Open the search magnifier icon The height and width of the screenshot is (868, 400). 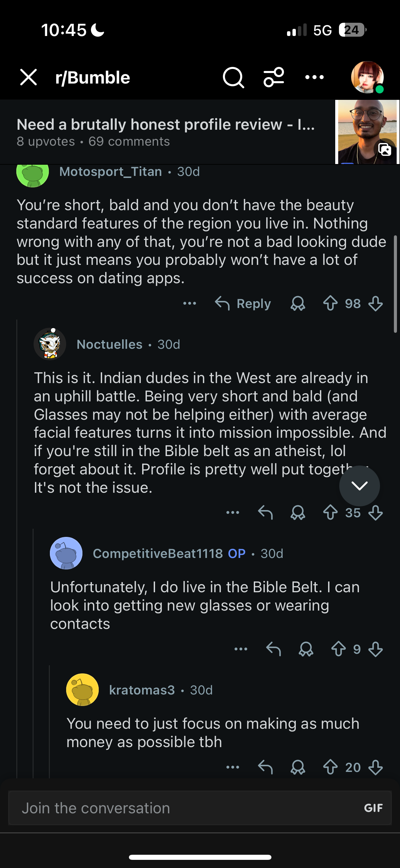click(x=233, y=78)
